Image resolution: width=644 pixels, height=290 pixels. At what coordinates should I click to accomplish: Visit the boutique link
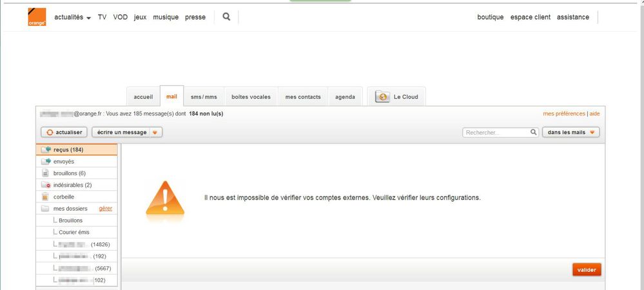[x=491, y=17]
